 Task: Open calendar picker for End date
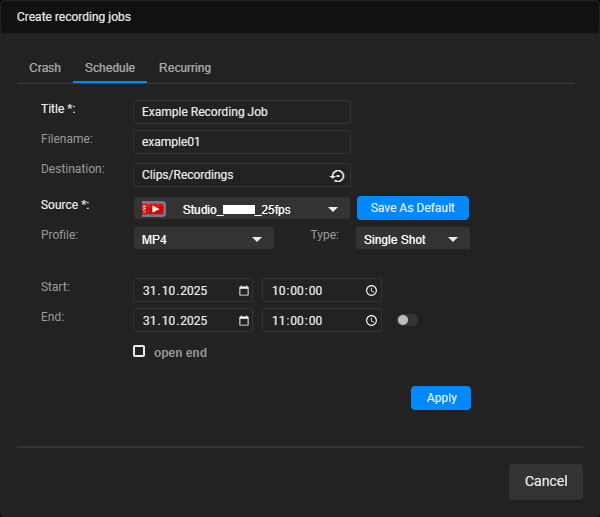click(244, 321)
